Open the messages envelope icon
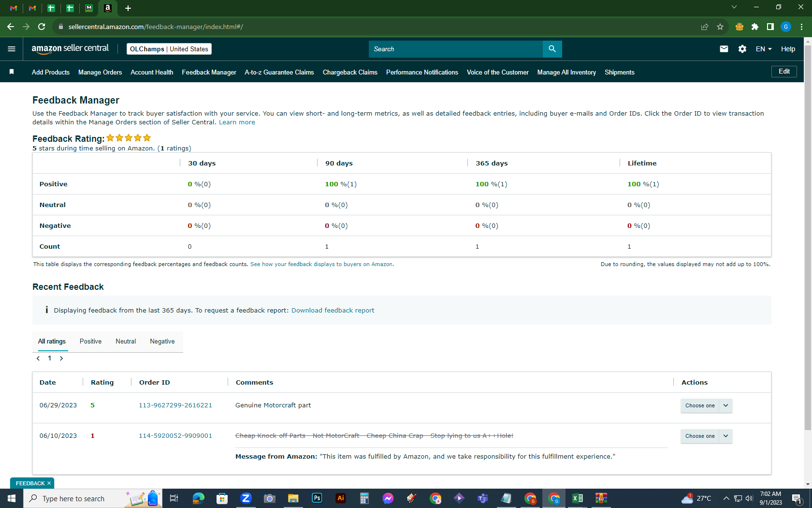The image size is (812, 508). pos(724,49)
